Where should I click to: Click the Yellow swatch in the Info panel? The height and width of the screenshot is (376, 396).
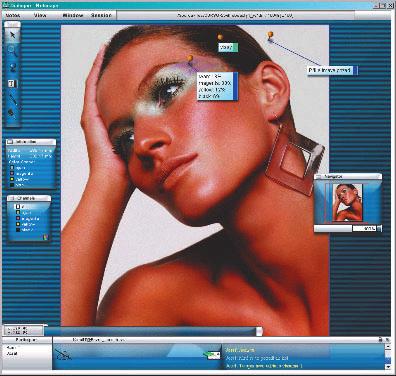[x=12, y=179]
